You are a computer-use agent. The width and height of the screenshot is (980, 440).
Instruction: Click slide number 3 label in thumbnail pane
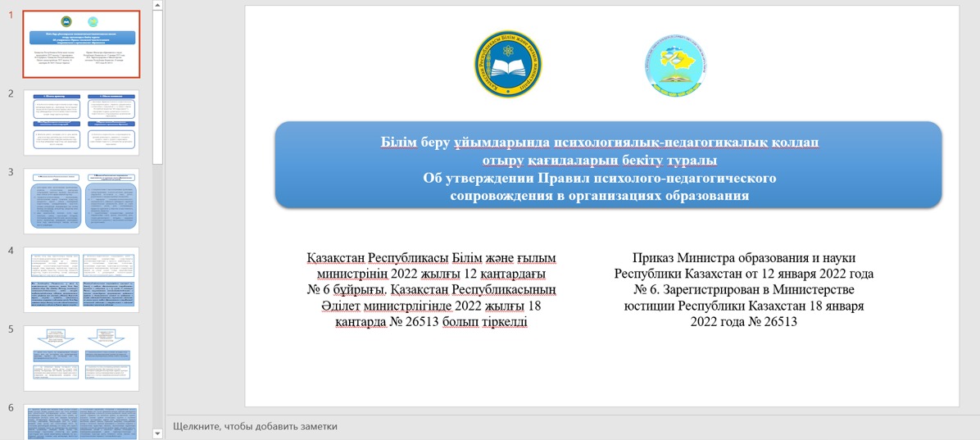tap(11, 171)
